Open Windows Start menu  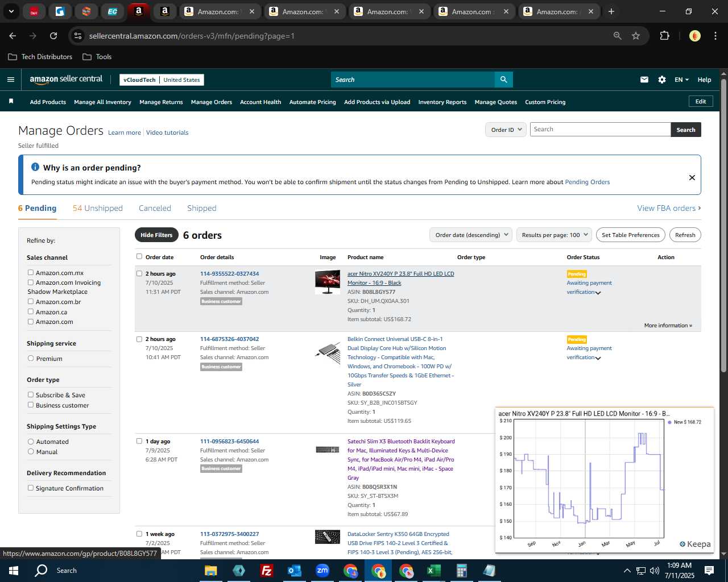coord(14,571)
